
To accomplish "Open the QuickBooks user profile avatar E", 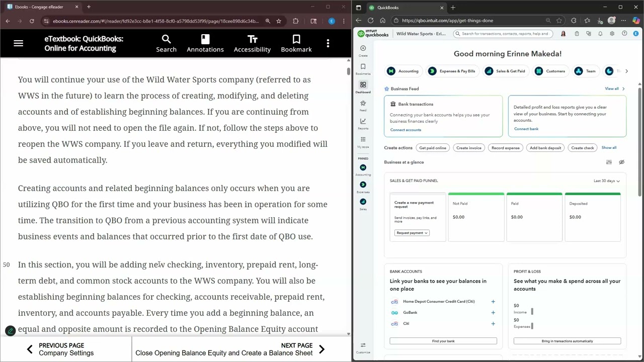I will [636, 34].
